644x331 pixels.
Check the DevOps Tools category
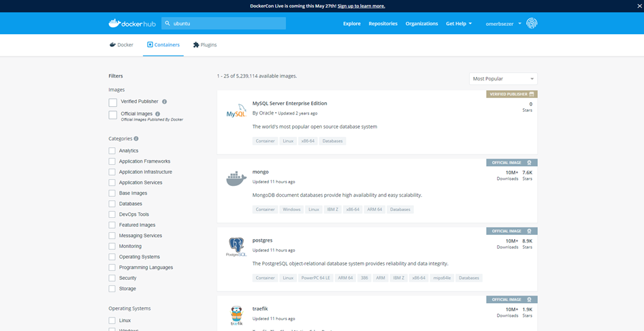tap(112, 215)
